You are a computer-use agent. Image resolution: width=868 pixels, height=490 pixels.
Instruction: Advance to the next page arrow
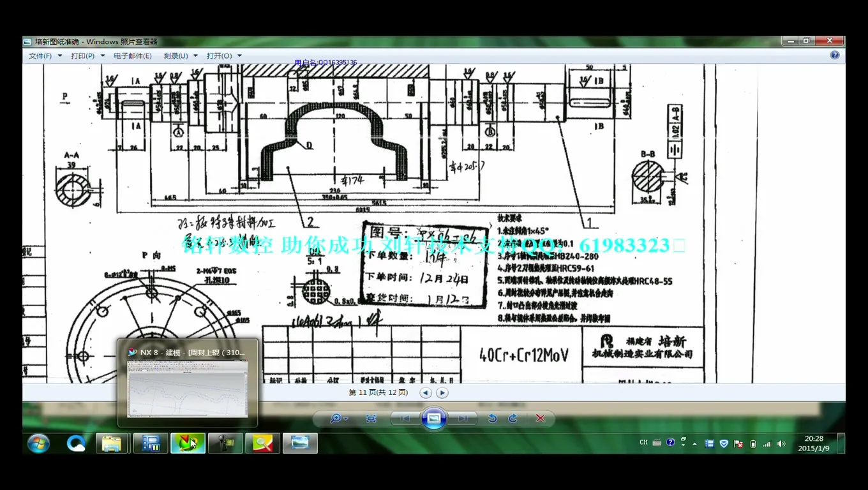click(442, 393)
